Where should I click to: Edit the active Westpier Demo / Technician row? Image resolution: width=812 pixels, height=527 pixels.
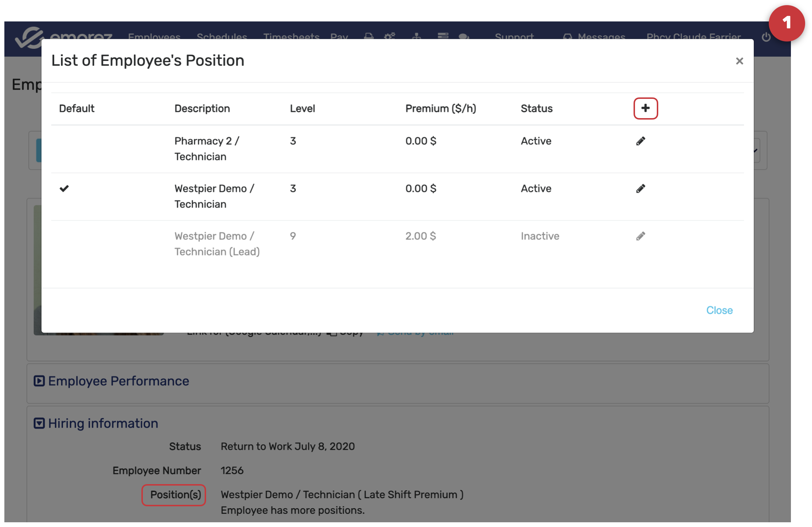pyautogui.click(x=640, y=189)
